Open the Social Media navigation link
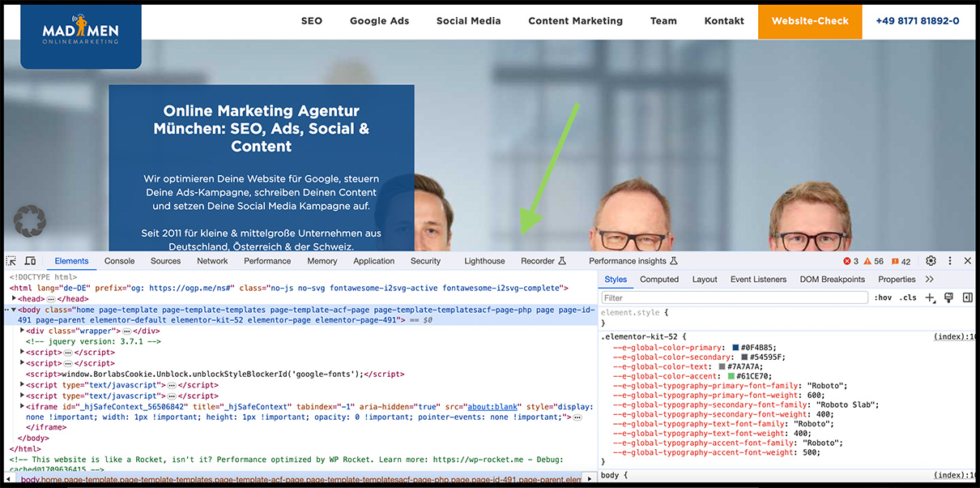This screenshot has width=980, height=488. click(x=469, y=21)
